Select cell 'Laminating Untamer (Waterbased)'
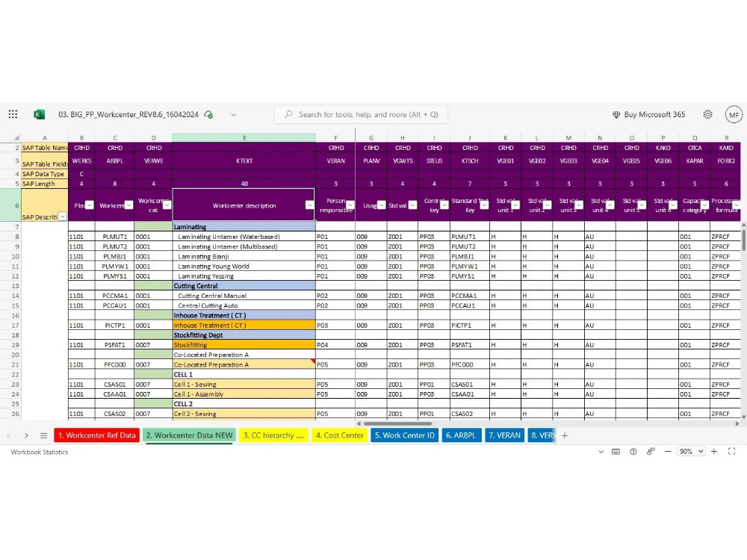 [244, 237]
